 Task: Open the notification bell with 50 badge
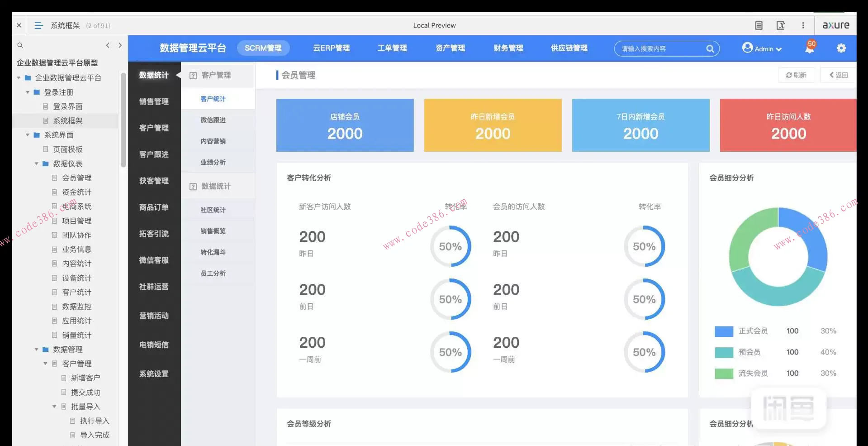(809, 48)
